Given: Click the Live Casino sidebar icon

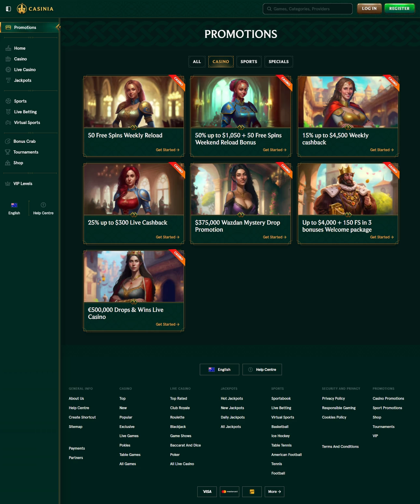Looking at the screenshot, I should coord(8,70).
